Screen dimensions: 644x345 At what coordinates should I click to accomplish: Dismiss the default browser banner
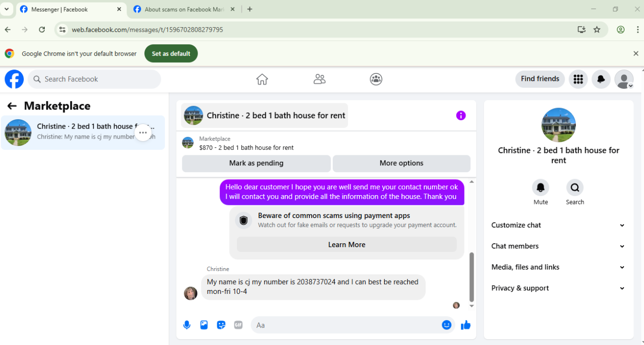click(x=636, y=54)
